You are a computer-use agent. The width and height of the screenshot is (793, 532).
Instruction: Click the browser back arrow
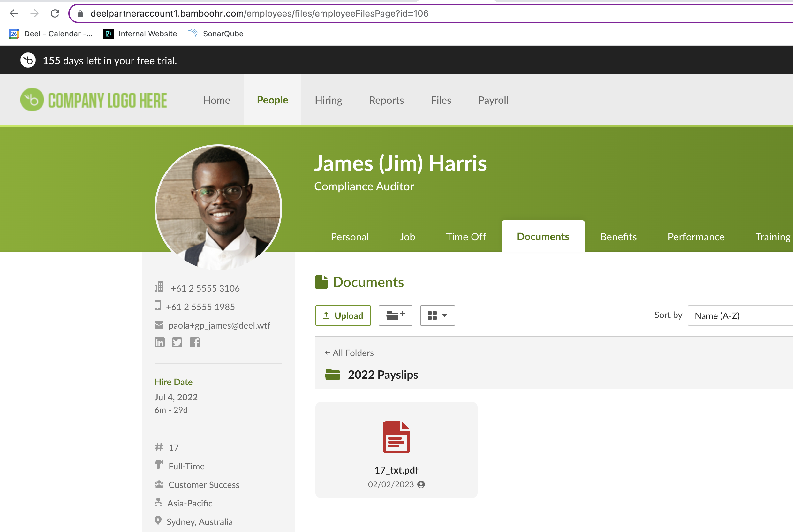pyautogui.click(x=14, y=13)
